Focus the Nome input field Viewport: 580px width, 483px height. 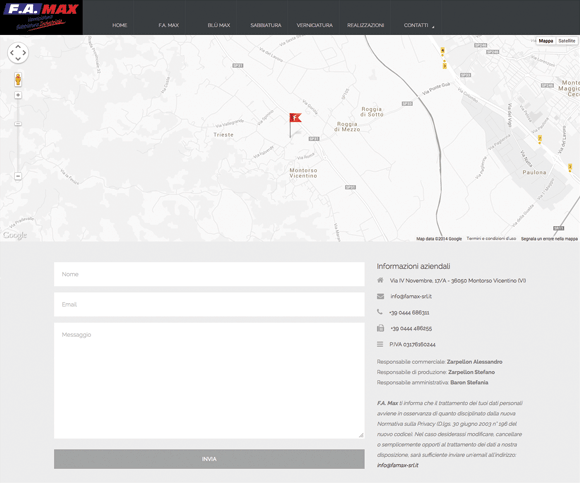pos(209,274)
